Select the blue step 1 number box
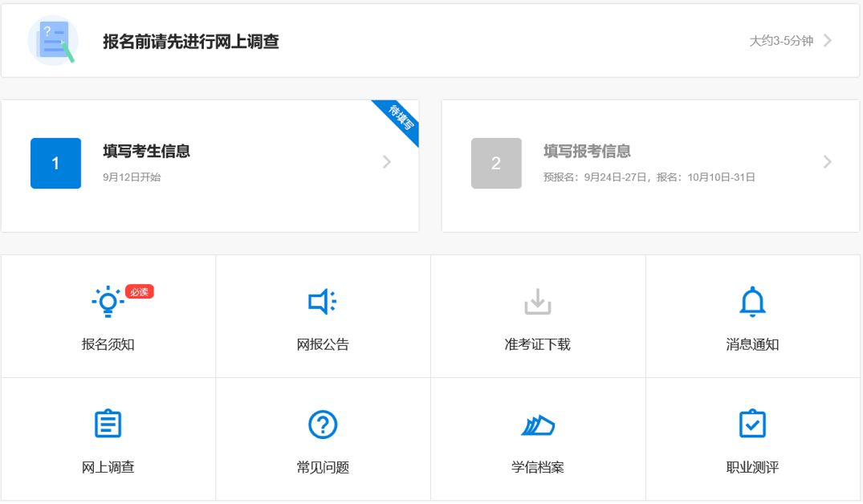Viewport: 863px width, 504px height. pyautogui.click(x=55, y=164)
